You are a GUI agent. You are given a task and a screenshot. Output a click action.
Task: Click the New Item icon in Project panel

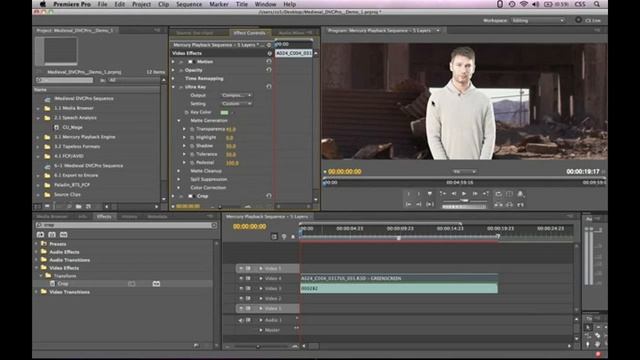click(x=88, y=207)
